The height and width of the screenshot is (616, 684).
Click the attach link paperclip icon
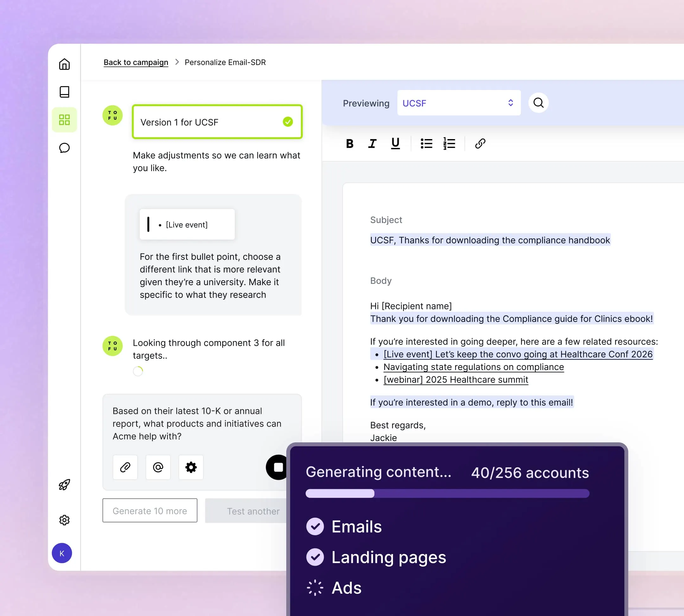point(125,467)
